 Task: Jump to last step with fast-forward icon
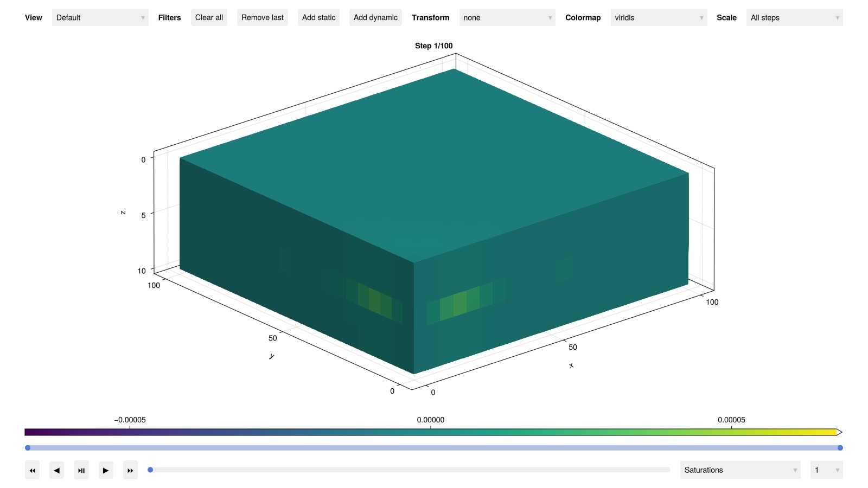(x=130, y=470)
